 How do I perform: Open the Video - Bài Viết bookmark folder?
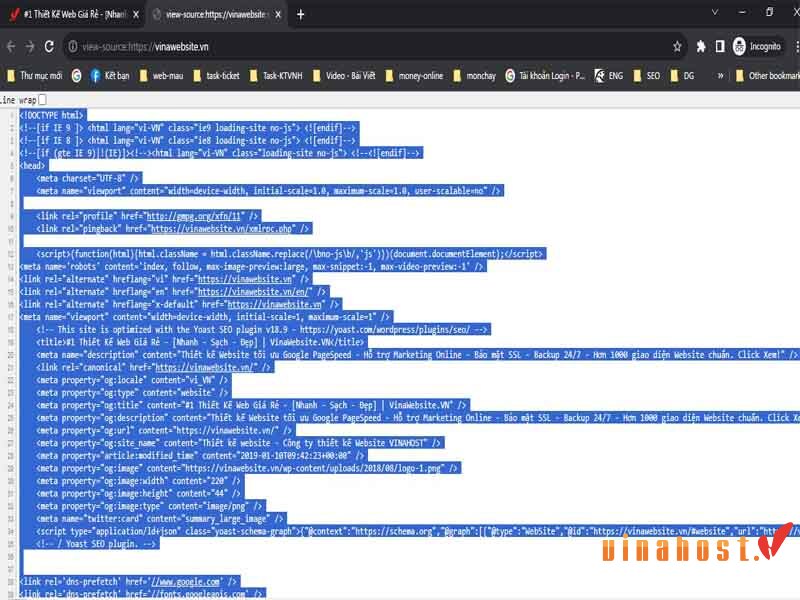(344, 76)
